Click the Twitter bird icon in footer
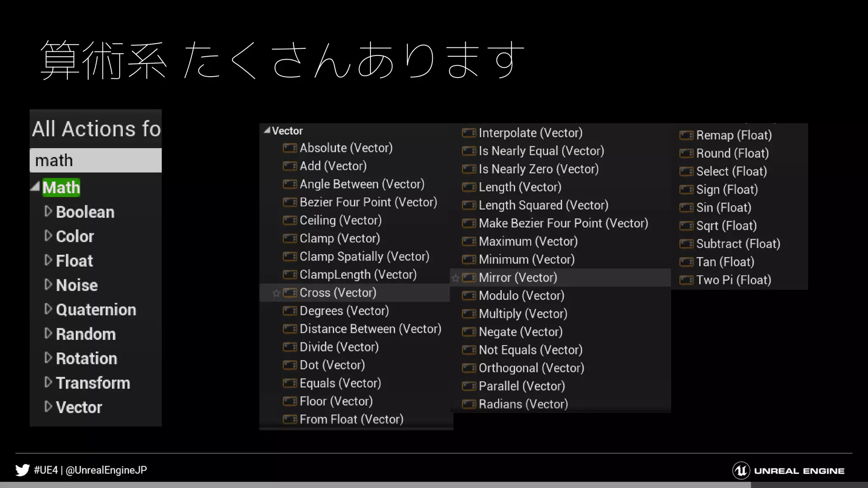 [x=22, y=470]
